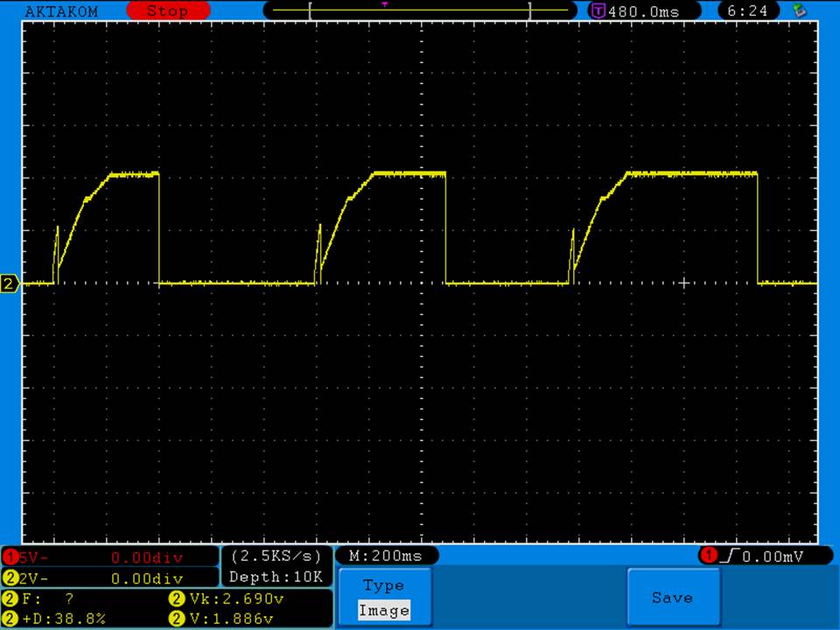This screenshot has height=630, width=840.
Task: Click the purple T trigger position icon
Action: click(598, 11)
